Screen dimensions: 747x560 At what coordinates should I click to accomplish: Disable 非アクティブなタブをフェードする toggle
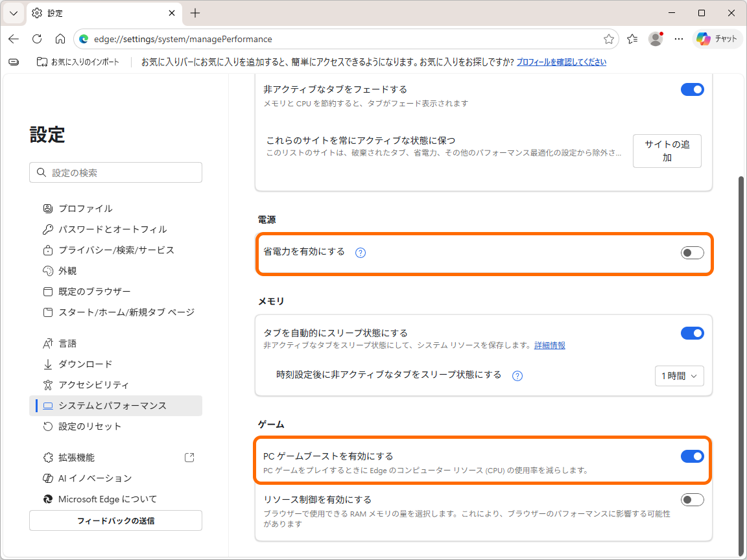point(692,89)
